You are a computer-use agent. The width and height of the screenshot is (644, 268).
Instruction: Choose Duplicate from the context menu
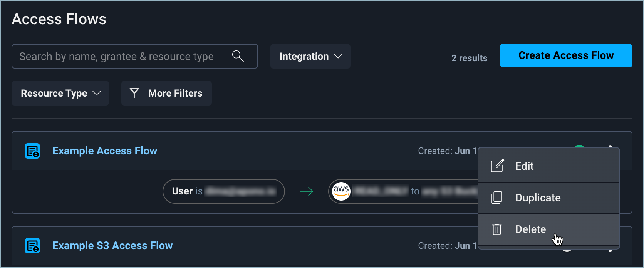point(538,198)
